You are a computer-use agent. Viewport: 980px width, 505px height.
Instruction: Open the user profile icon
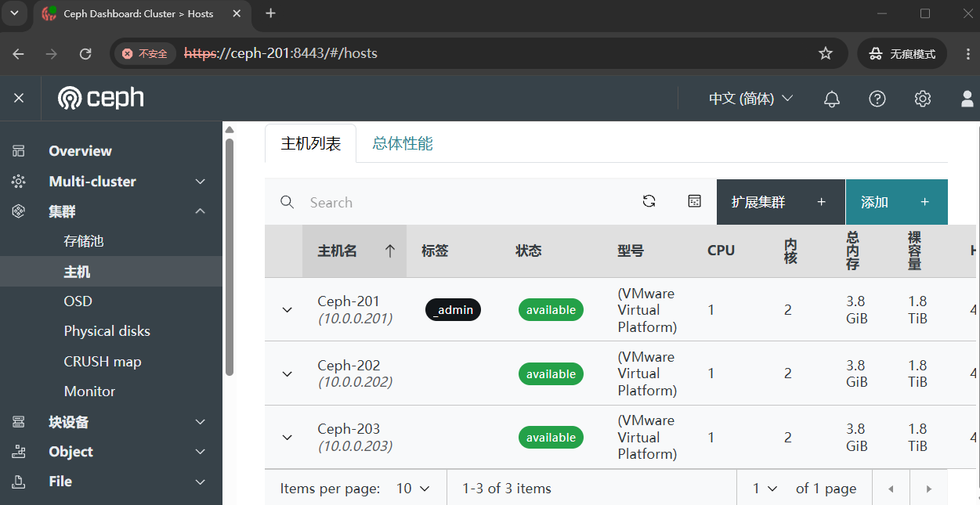click(968, 99)
